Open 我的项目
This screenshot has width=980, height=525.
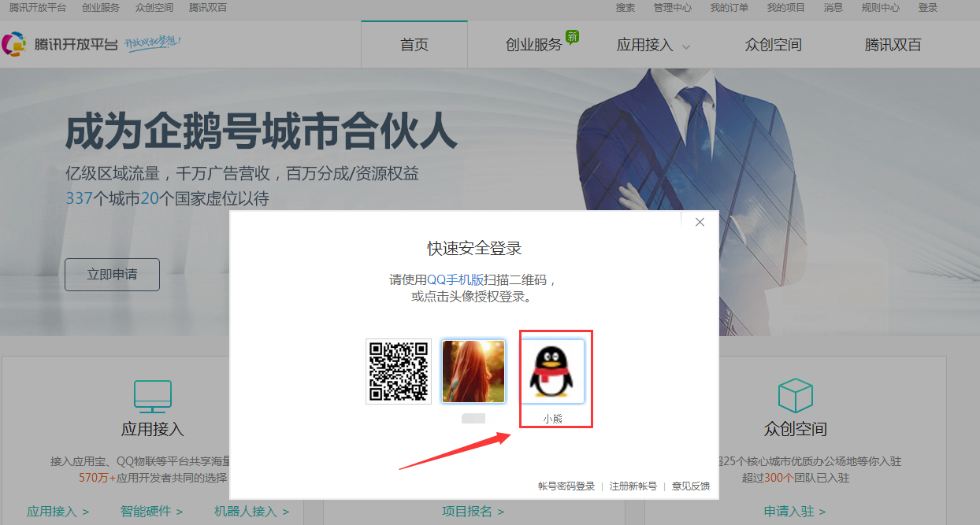[786, 8]
